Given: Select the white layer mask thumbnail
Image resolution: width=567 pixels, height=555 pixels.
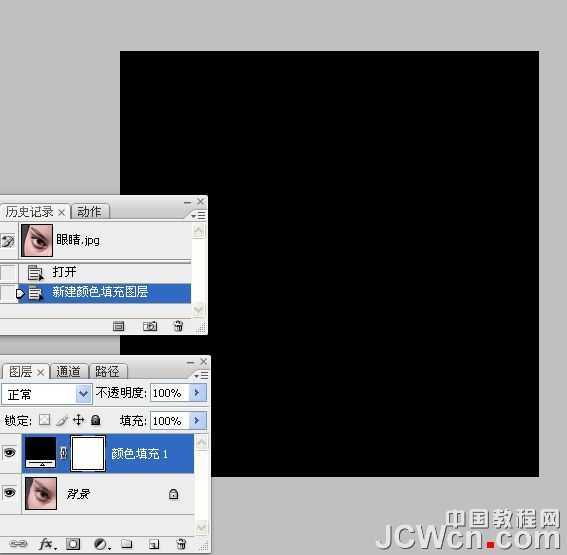Looking at the screenshot, I should [x=88, y=453].
